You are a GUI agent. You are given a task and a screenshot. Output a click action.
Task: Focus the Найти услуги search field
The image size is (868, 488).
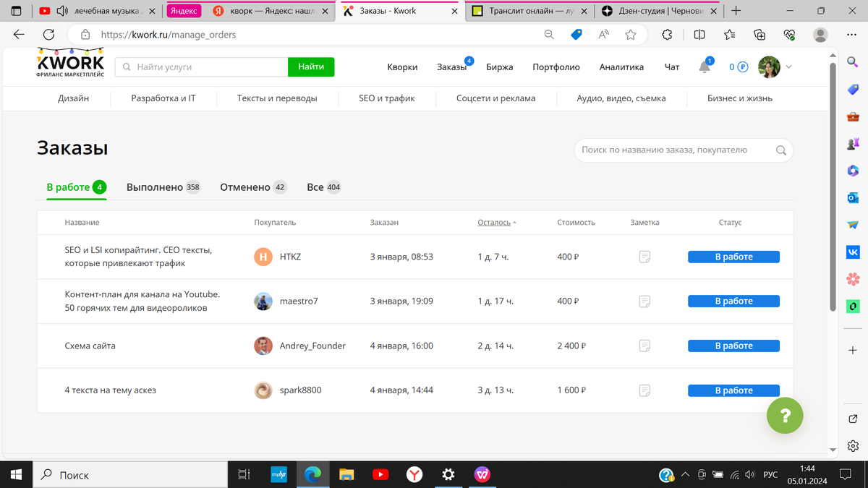[202, 67]
